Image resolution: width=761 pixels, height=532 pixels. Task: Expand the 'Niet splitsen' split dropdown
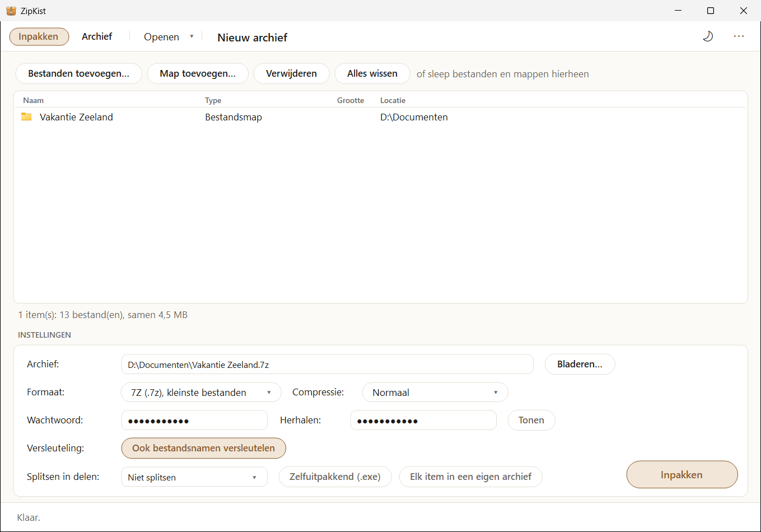point(194,477)
